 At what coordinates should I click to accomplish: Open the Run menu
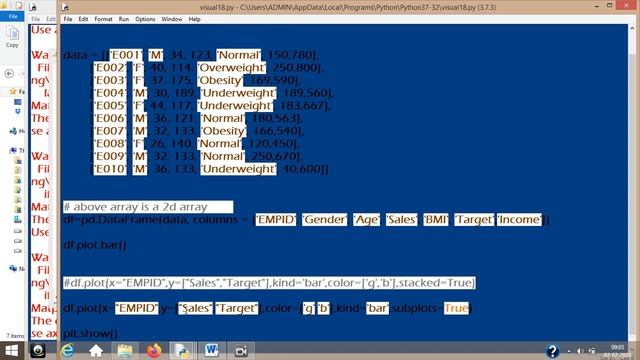(124, 19)
